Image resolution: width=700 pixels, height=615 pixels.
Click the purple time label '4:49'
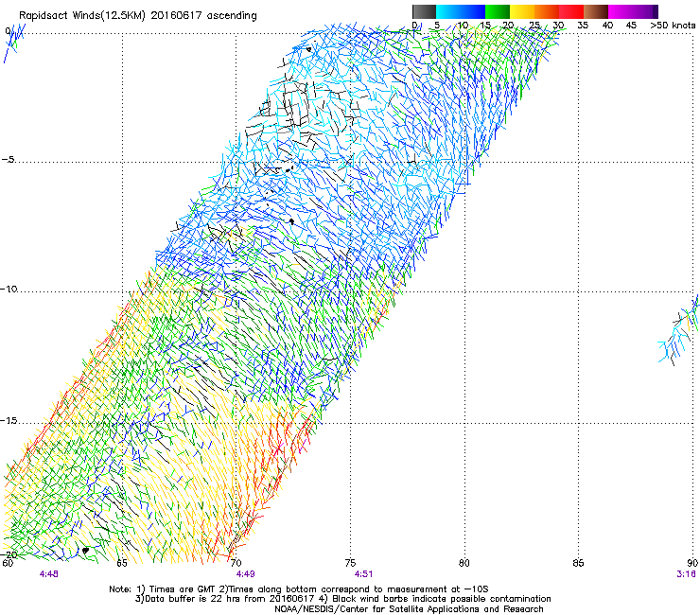246,574
